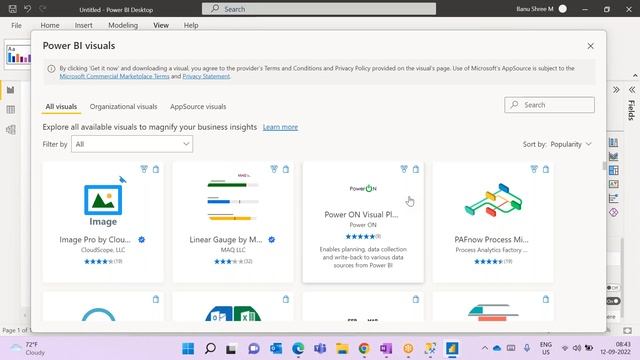Select the Linear Gauge visual thumbnail
Screen dimensions: 640x360
coord(233,198)
